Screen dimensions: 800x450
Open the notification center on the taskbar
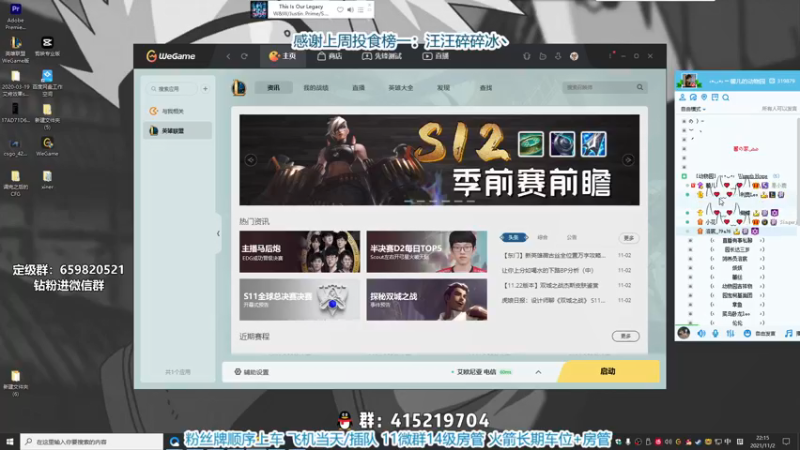786,441
